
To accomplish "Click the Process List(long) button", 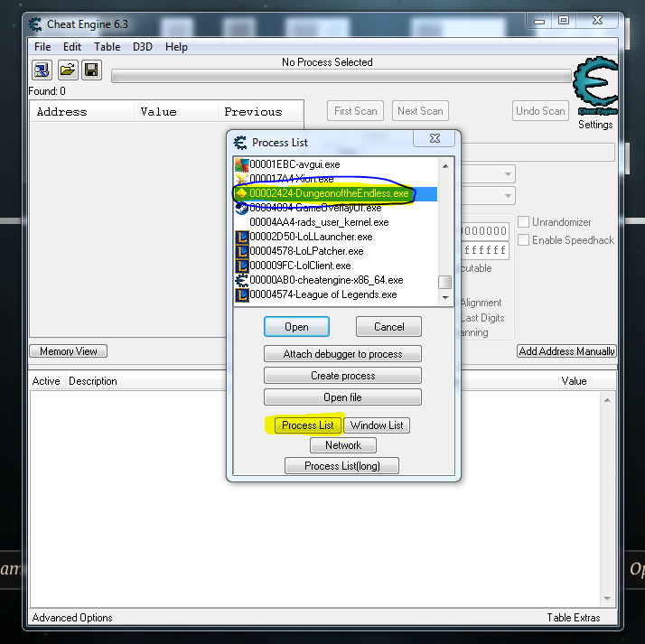I will (341, 466).
